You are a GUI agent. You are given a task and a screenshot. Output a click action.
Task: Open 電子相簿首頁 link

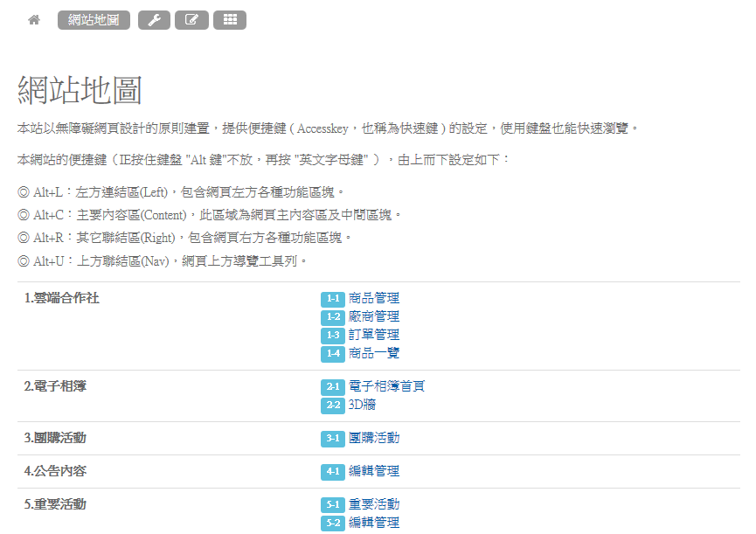(x=386, y=386)
